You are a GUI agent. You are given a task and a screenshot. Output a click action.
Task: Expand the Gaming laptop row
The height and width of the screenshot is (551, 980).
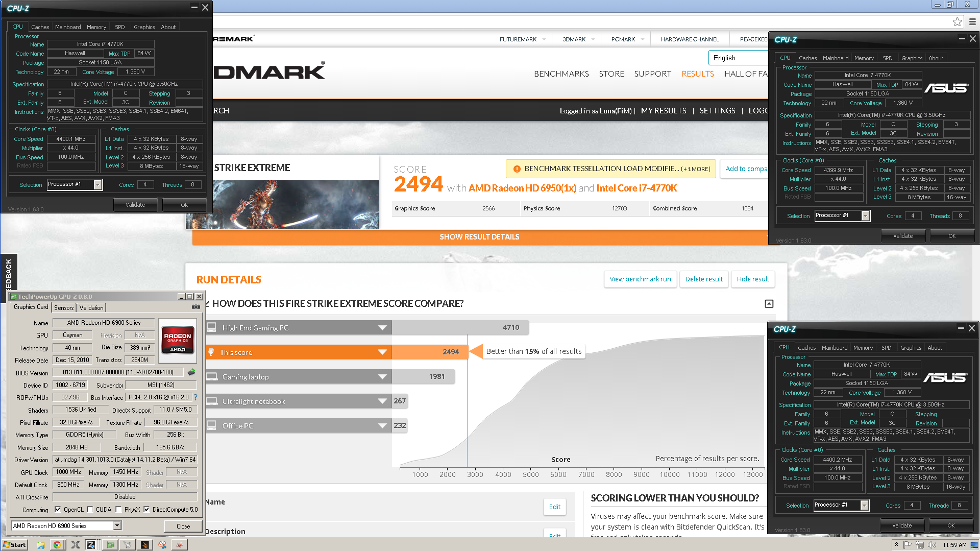[382, 377]
